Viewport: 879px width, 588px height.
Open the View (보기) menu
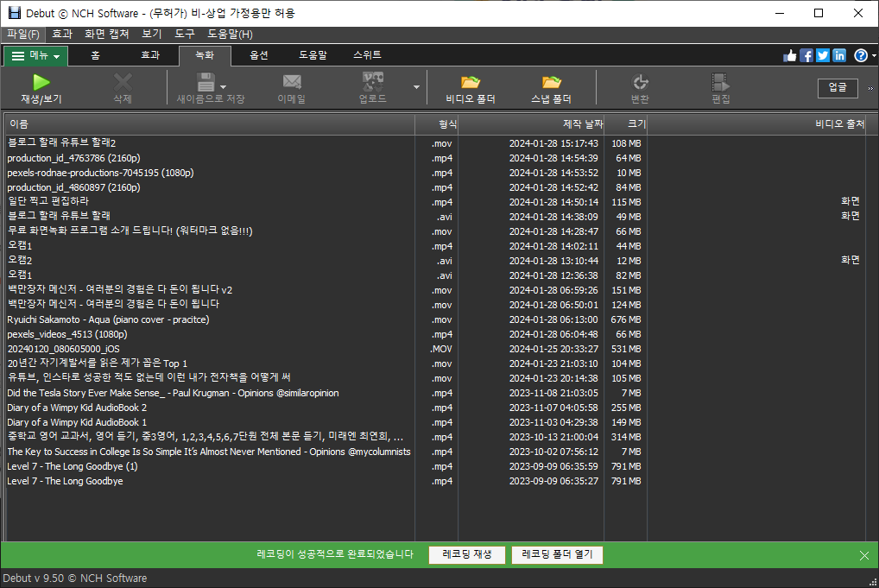click(x=152, y=35)
